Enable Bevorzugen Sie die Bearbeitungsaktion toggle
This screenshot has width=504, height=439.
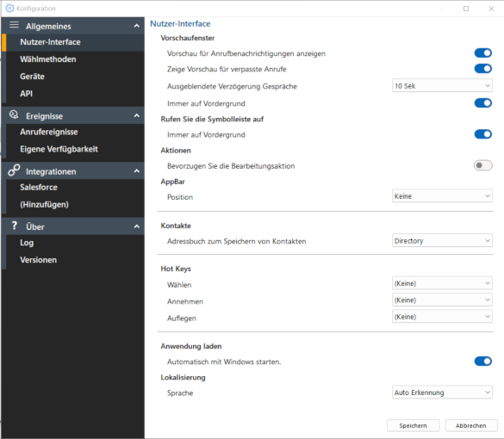tap(482, 165)
